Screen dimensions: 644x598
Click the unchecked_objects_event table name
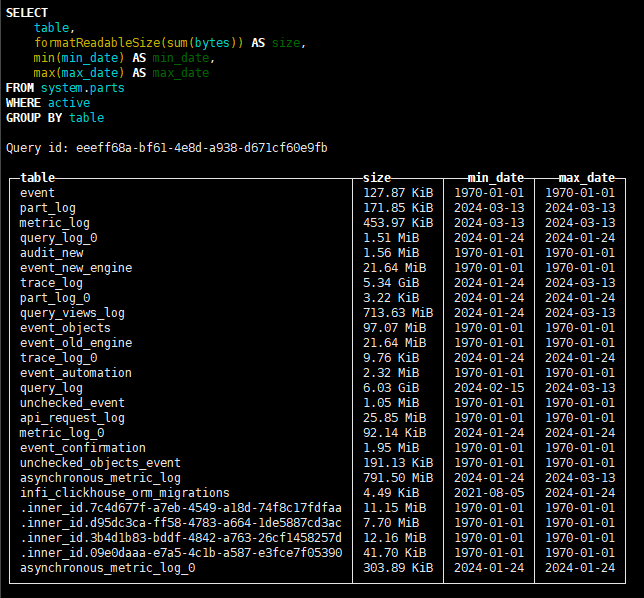pos(100,463)
